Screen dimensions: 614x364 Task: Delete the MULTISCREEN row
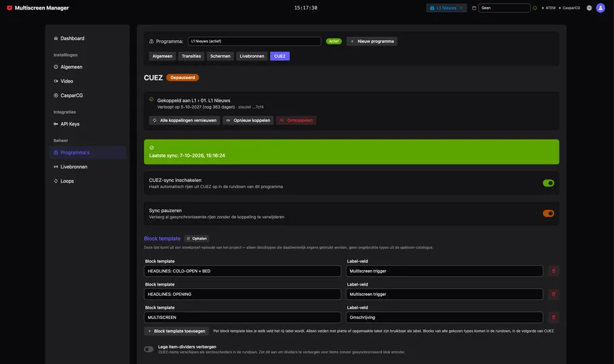click(x=553, y=318)
